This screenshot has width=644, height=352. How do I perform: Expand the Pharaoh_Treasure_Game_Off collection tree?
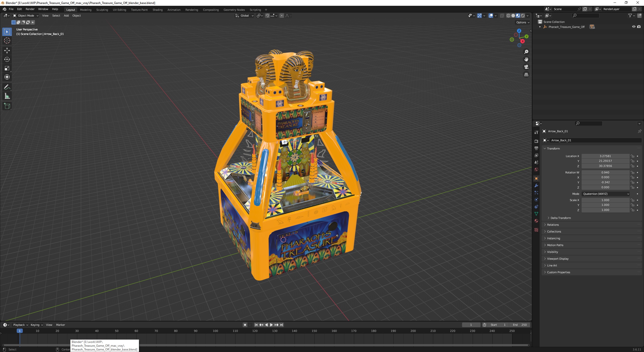click(x=540, y=27)
